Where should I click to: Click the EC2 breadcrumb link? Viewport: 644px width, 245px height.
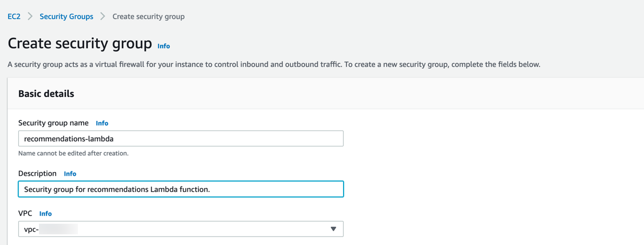14,17
